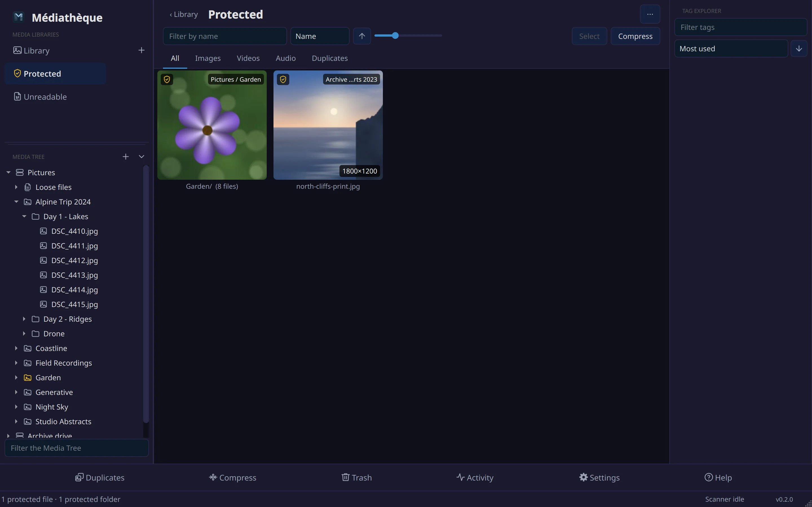Screen dimensions: 812x507
Task: Open Help from the bottom bar
Action: [718, 477]
